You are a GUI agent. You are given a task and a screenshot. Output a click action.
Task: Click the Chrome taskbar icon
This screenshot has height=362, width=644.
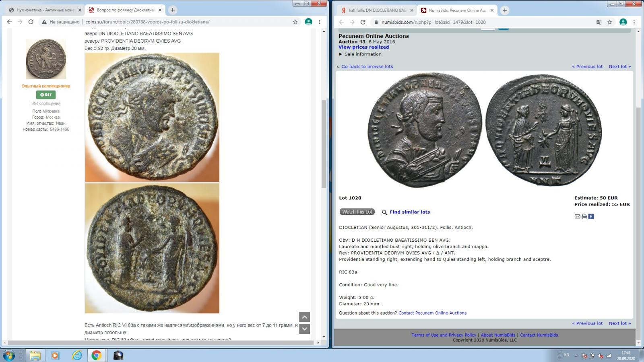pyautogui.click(x=97, y=356)
